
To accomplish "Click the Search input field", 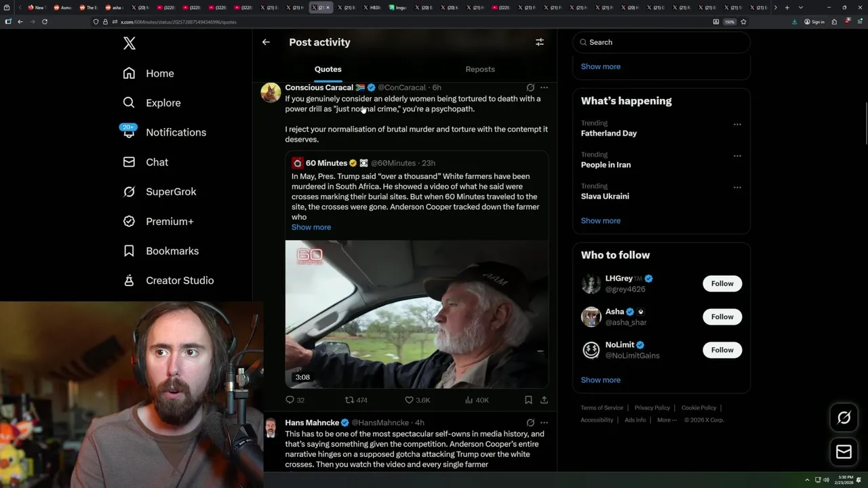I will pyautogui.click(x=662, y=42).
